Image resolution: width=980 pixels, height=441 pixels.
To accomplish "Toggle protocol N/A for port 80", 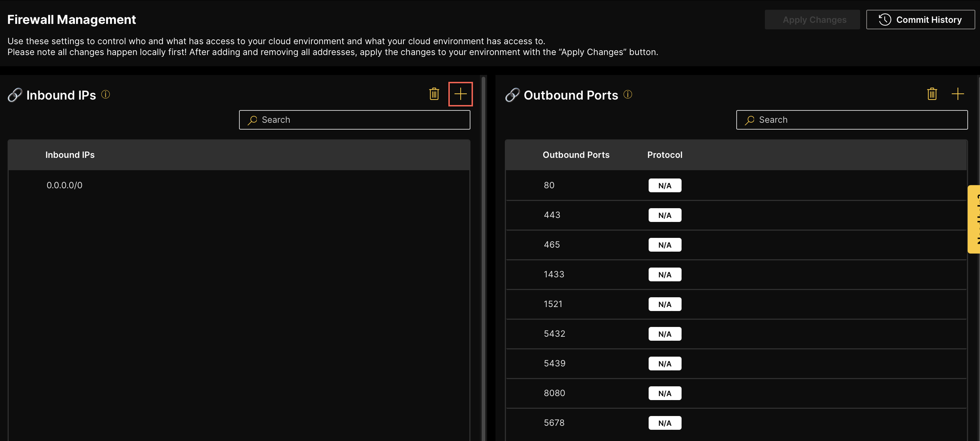I will coord(665,185).
